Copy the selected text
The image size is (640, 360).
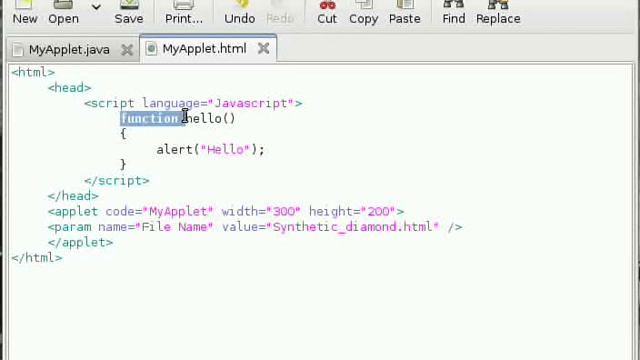(363, 12)
